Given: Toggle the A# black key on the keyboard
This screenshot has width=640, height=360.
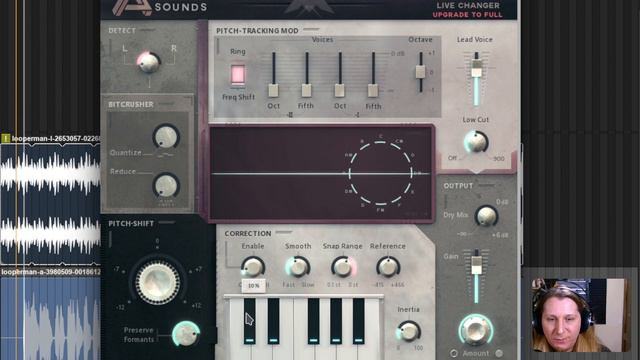Looking at the screenshot, I should coord(359,320).
